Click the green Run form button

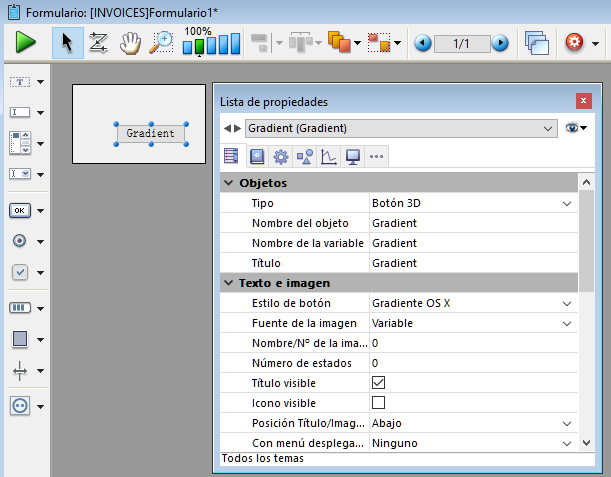pyautogui.click(x=26, y=43)
